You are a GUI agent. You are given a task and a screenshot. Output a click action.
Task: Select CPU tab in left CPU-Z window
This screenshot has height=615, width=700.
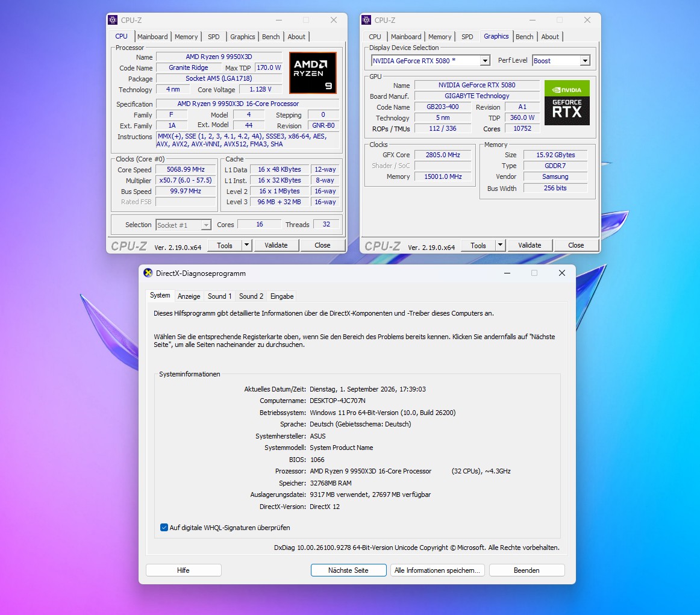pyautogui.click(x=121, y=36)
